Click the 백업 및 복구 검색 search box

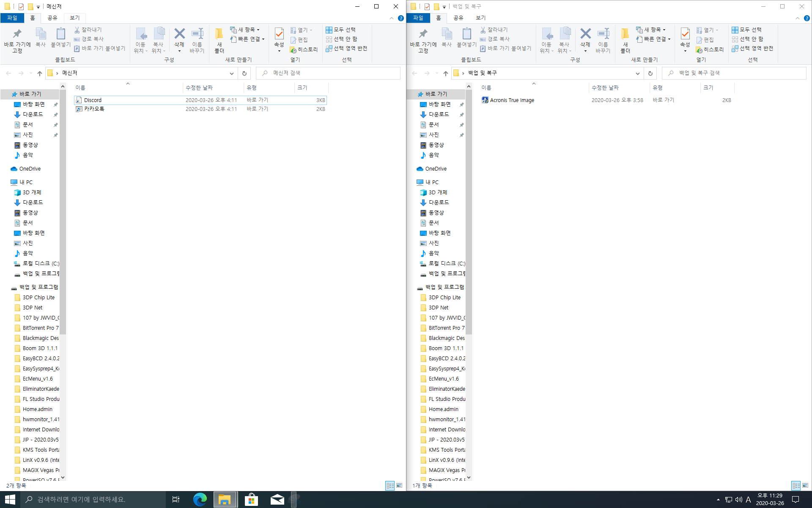coord(734,73)
